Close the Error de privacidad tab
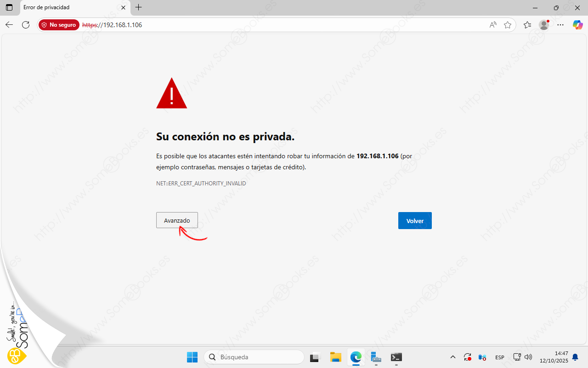The image size is (588, 368). (x=123, y=7)
